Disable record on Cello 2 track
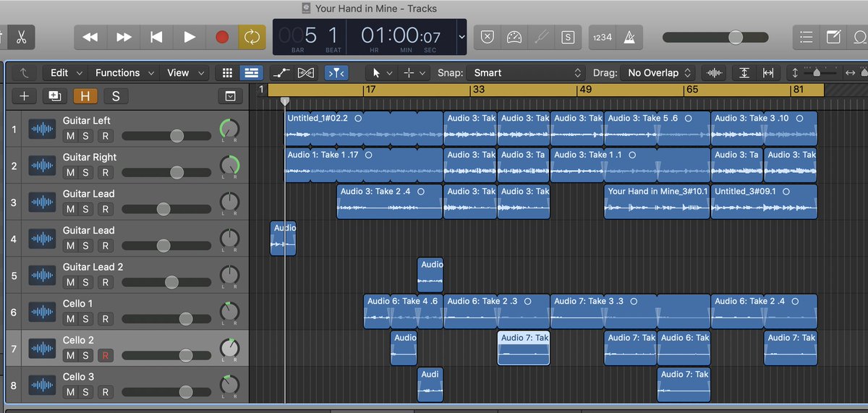The width and height of the screenshot is (868, 413). (x=105, y=355)
